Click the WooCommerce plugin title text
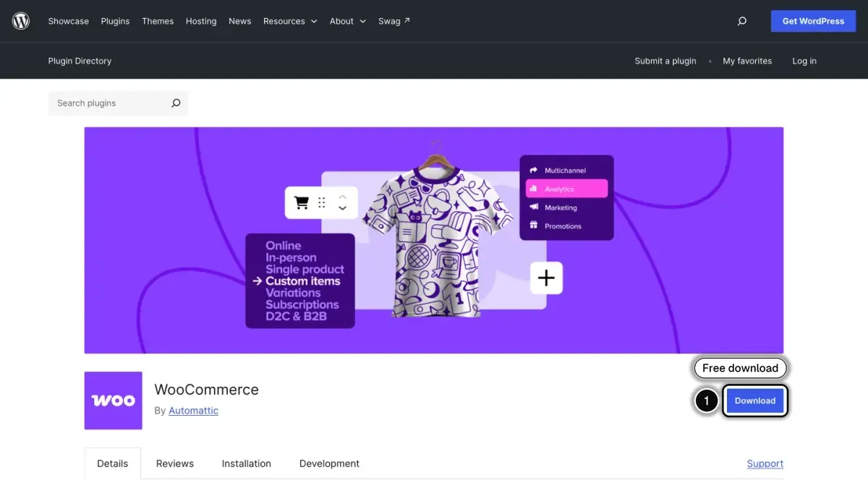 [207, 390]
